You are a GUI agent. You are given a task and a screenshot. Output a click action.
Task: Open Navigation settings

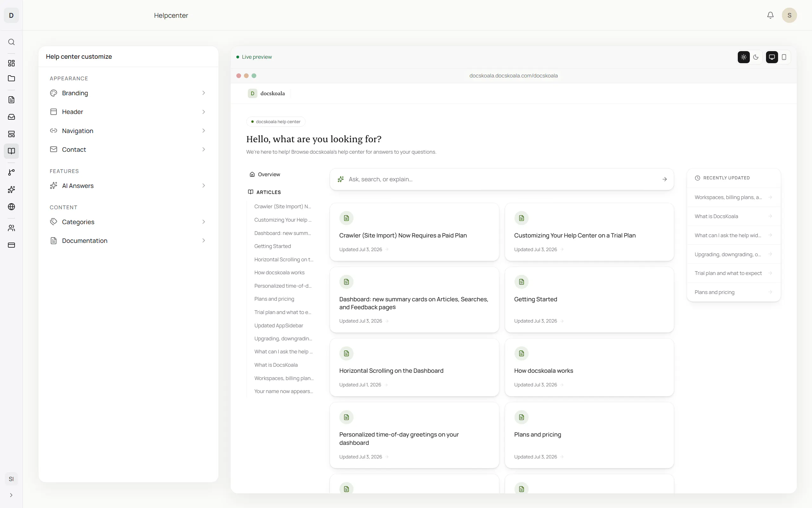[x=128, y=131]
